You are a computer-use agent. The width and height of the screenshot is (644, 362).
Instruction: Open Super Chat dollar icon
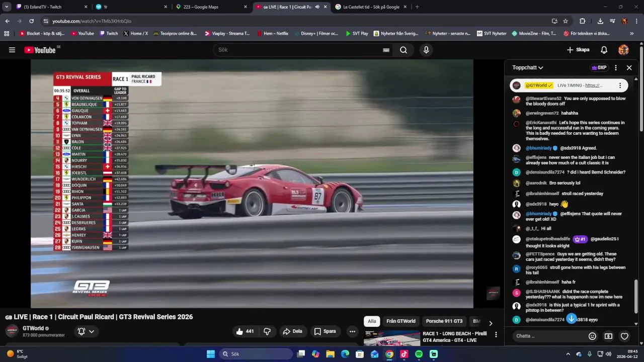[x=608, y=336]
